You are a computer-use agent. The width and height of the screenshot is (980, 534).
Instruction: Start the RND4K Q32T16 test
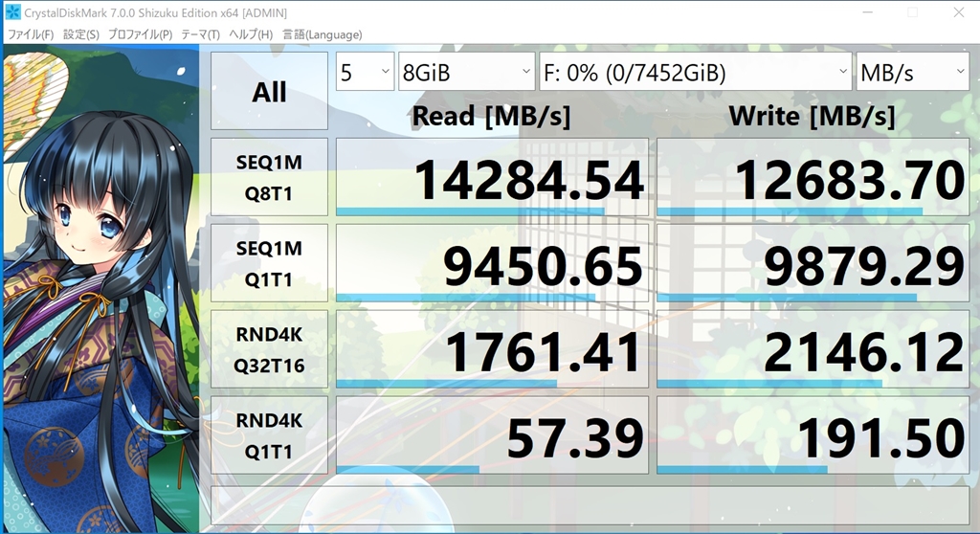coord(269,349)
